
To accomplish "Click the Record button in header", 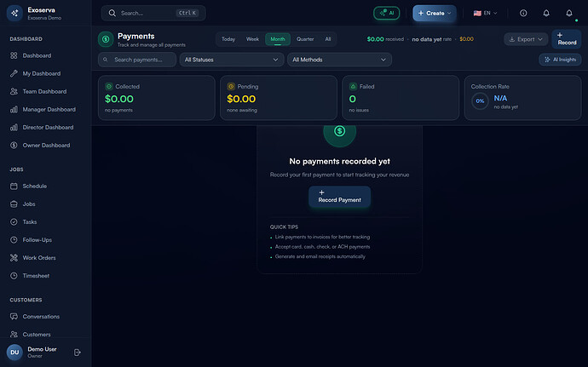I will coord(566,39).
